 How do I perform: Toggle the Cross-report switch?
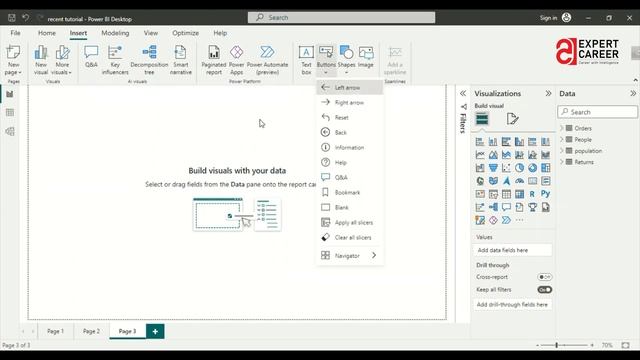[x=544, y=277]
